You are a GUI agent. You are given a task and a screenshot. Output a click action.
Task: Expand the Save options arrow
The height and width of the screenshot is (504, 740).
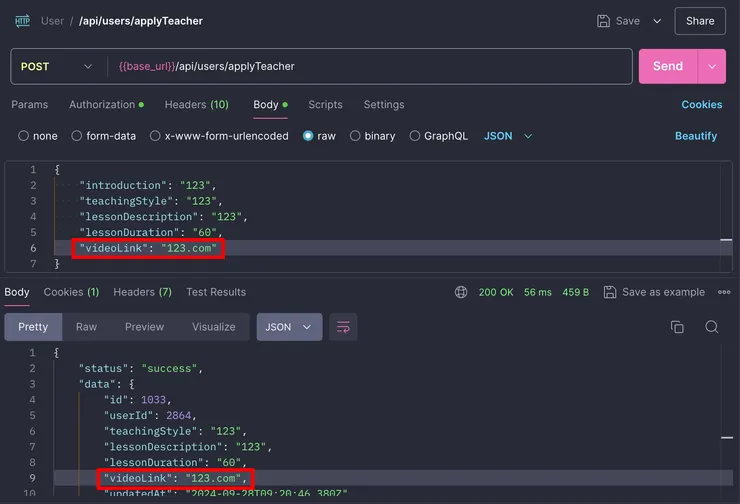pyautogui.click(x=657, y=21)
